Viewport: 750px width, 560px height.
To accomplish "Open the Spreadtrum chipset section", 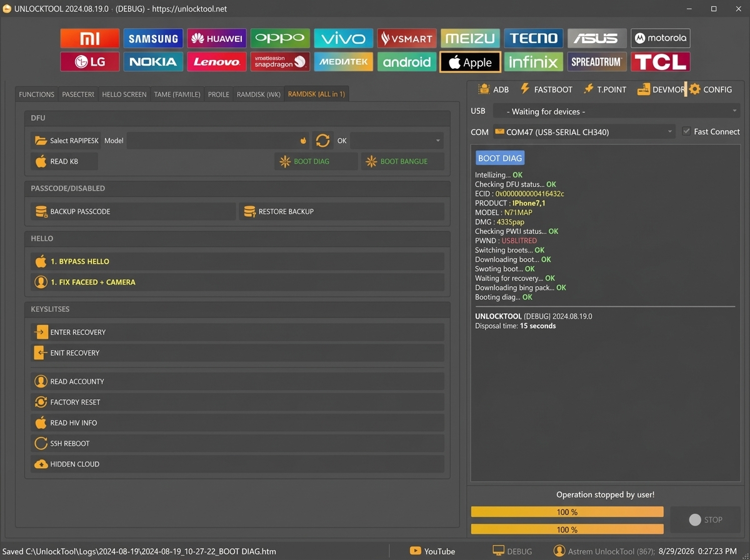I will (x=597, y=62).
